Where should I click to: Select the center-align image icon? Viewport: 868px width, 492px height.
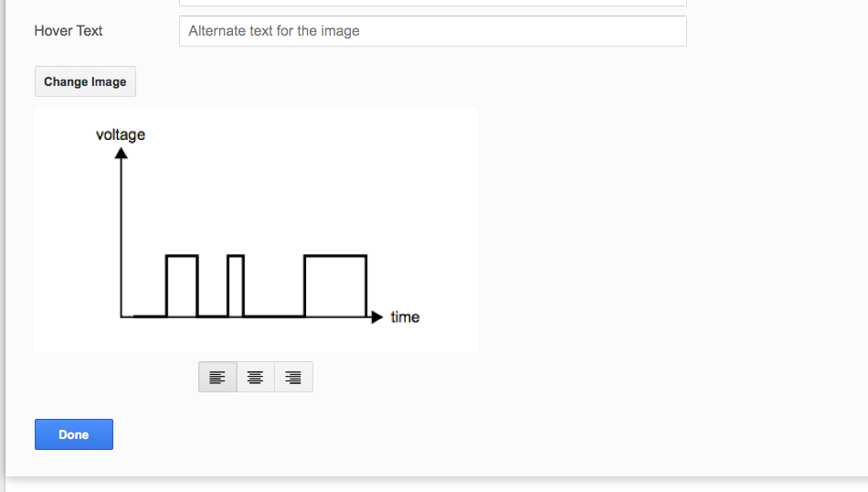click(255, 377)
